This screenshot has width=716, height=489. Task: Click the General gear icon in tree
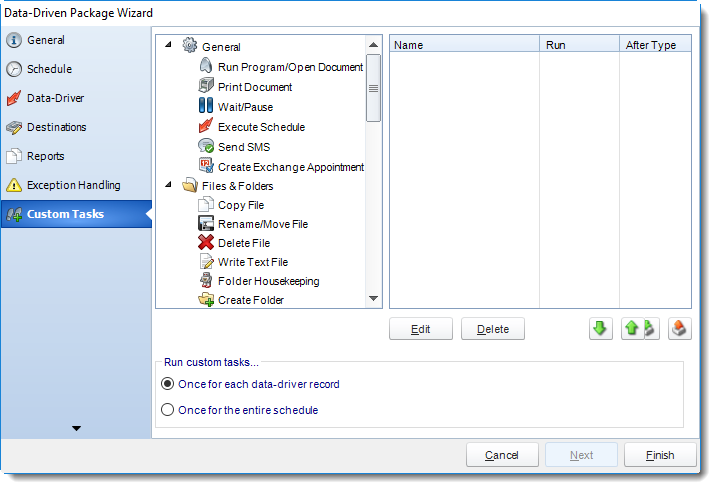190,45
